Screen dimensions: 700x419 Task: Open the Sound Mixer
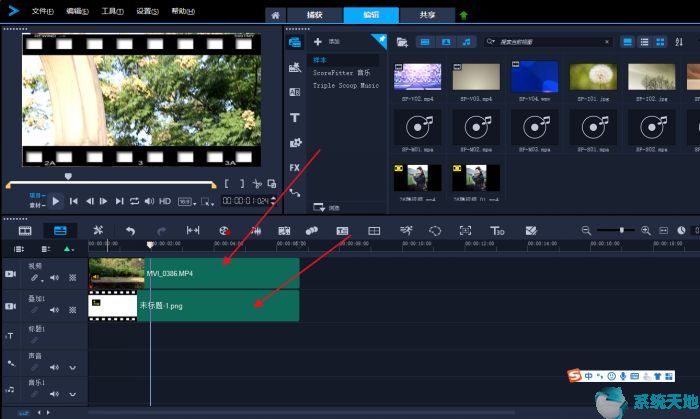click(x=256, y=231)
